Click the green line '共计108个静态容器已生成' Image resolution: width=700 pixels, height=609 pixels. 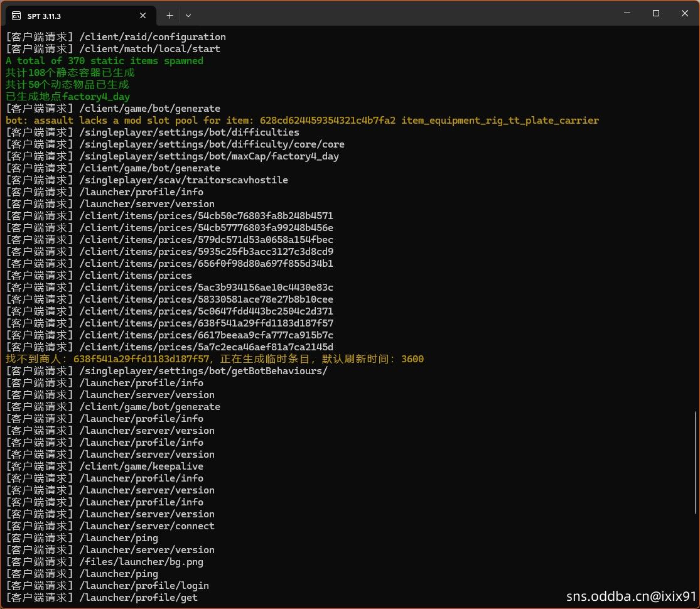coord(70,73)
